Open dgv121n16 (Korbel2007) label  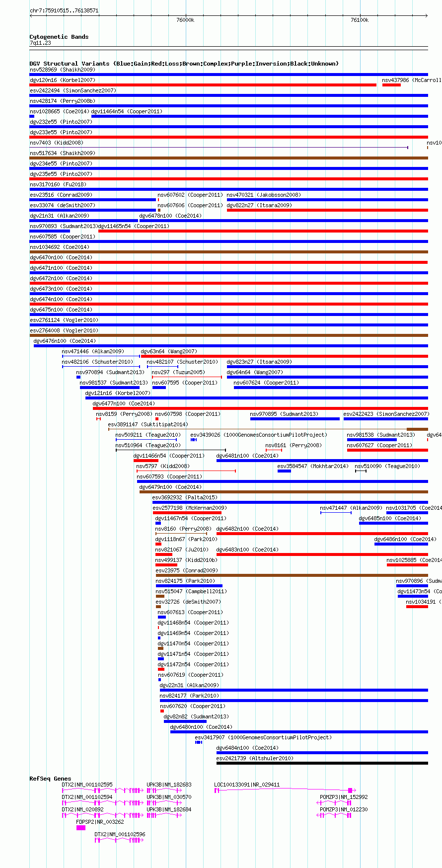coord(118,393)
